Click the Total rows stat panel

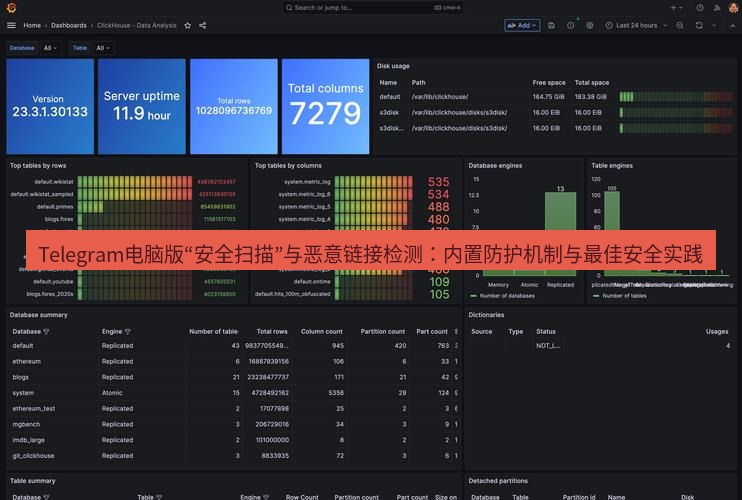[234, 106]
